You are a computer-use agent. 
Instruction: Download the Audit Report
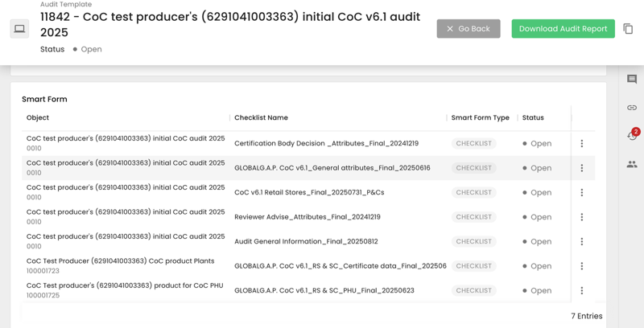click(563, 29)
